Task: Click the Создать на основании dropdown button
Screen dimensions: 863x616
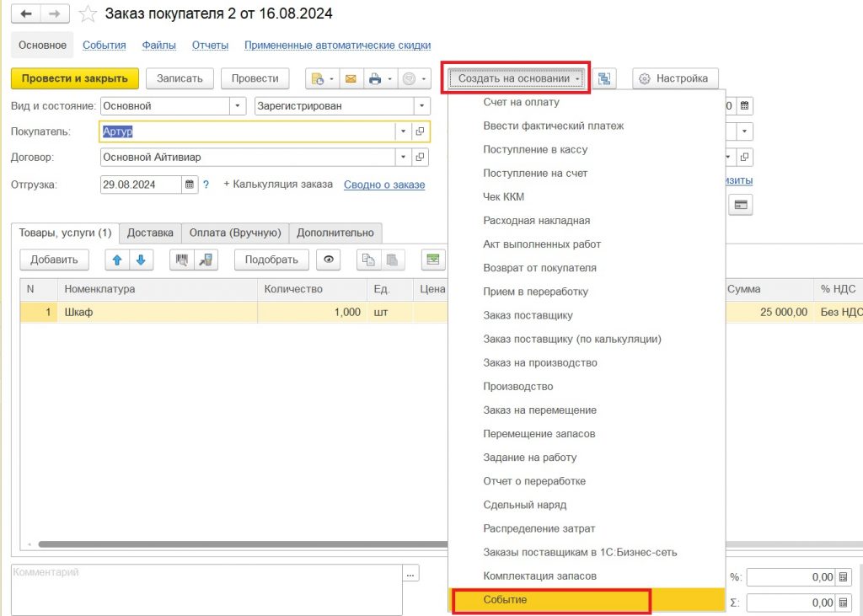Action: pos(515,78)
